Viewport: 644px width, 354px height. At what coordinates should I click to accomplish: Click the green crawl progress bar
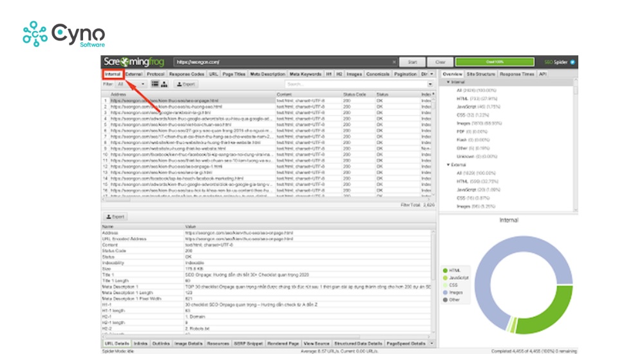(495, 62)
